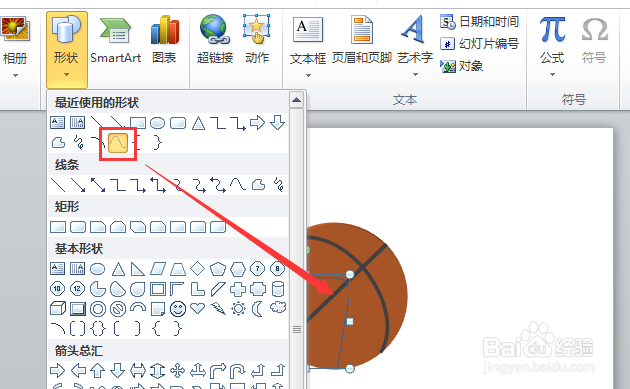The width and height of the screenshot is (630, 389).
Task: Expand the 相册 dropdown arrow
Action: tap(15, 76)
